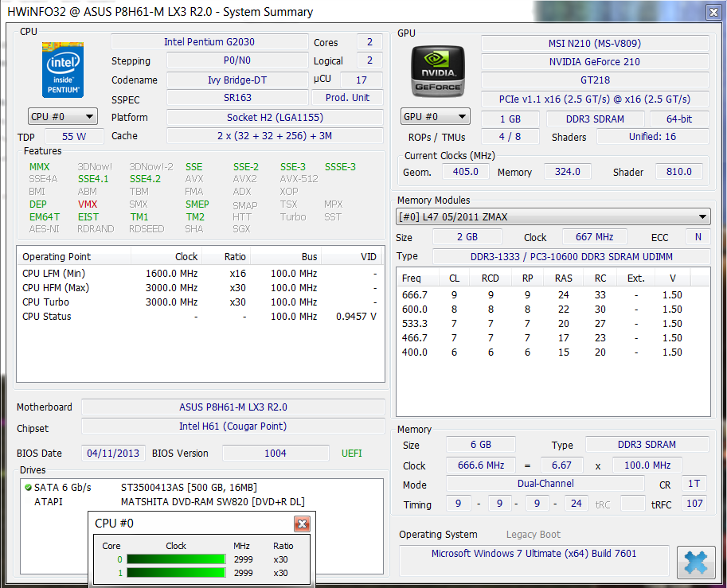The width and height of the screenshot is (727, 588).
Task: Click green status icon of SATA drive
Action: [29, 487]
